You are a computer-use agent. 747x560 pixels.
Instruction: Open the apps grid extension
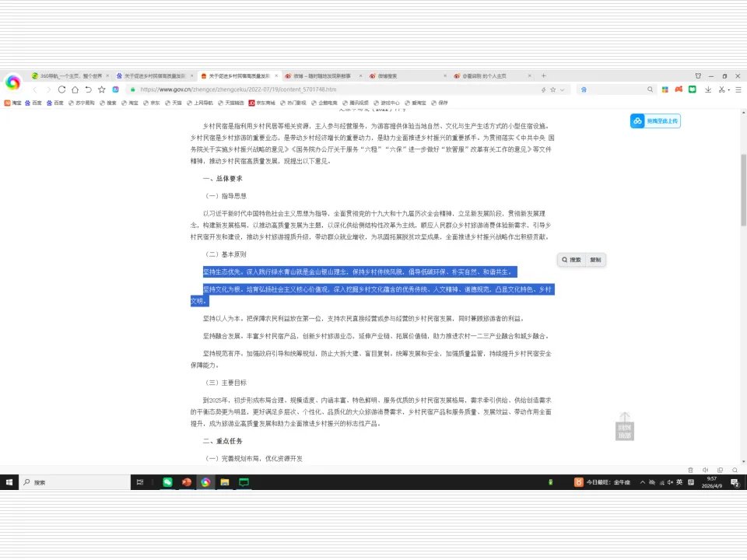click(666, 89)
